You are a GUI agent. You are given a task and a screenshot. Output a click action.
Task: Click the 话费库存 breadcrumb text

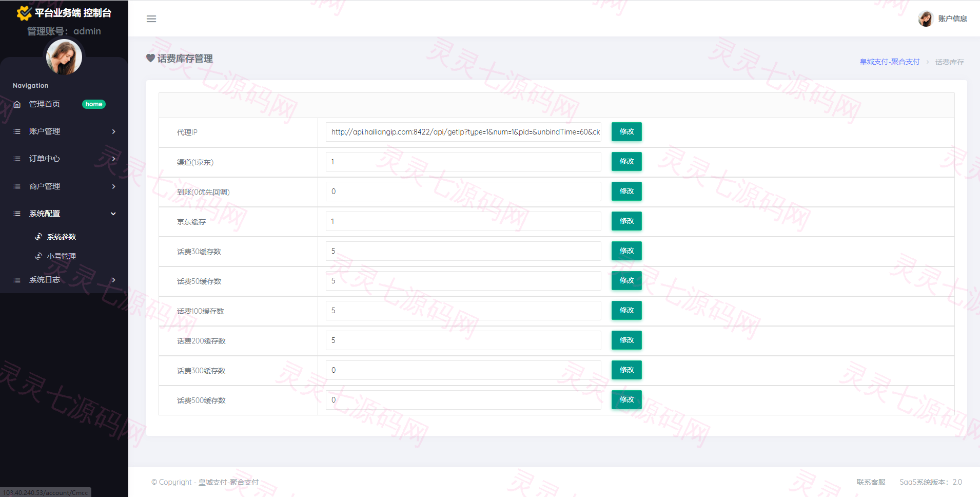tap(949, 62)
